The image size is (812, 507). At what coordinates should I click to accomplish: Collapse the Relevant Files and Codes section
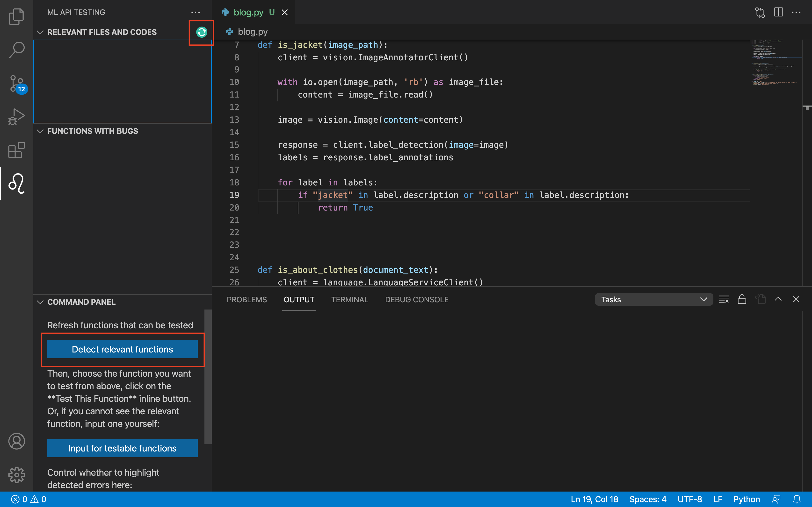[40, 32]
